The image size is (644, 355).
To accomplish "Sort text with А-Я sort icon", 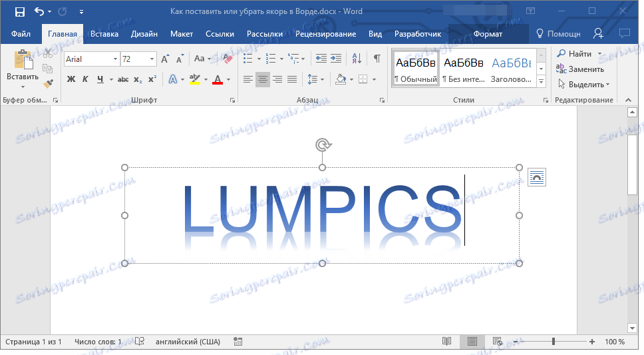I will tap(357, 59).
